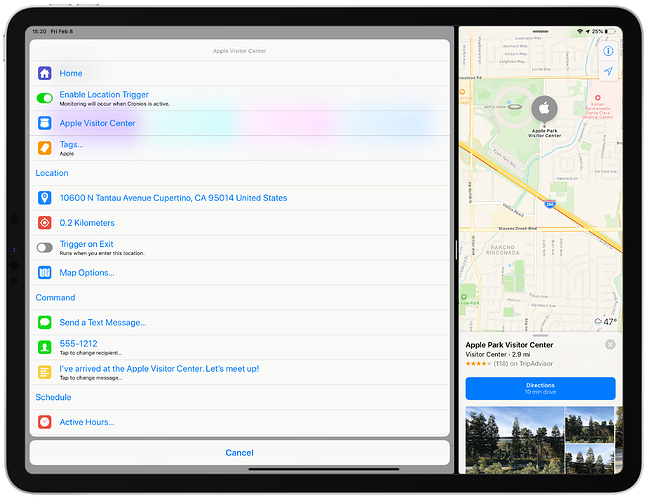
Task: Open Map Options…
Action: [240, 272]
